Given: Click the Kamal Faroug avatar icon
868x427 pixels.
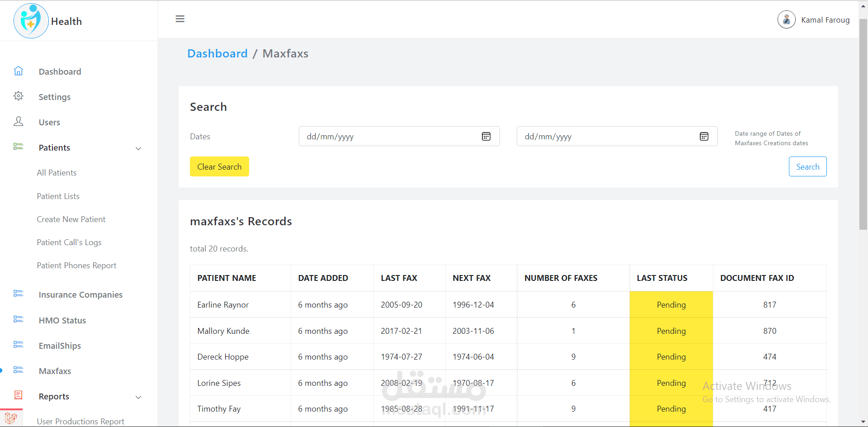Looking at the screenshot, I should pyautogui.click(x=786, y=20).
